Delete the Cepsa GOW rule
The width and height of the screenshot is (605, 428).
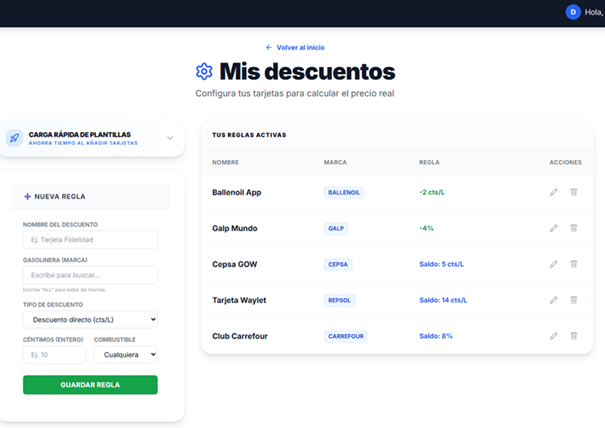click(574, 264)
